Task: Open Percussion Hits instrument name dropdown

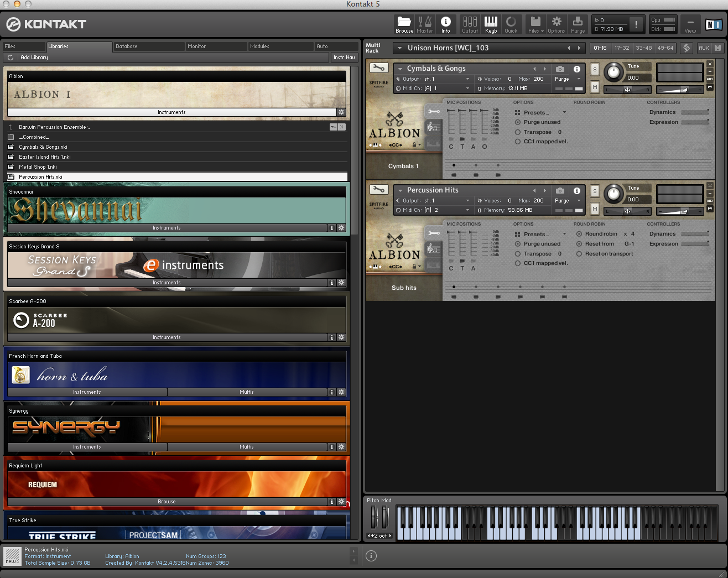Action: pos(400,190)
